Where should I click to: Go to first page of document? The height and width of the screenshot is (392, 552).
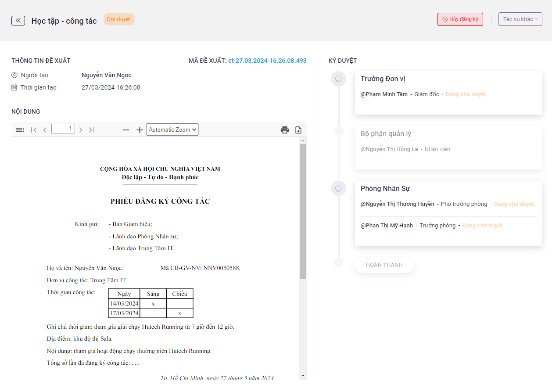point(34,130)
